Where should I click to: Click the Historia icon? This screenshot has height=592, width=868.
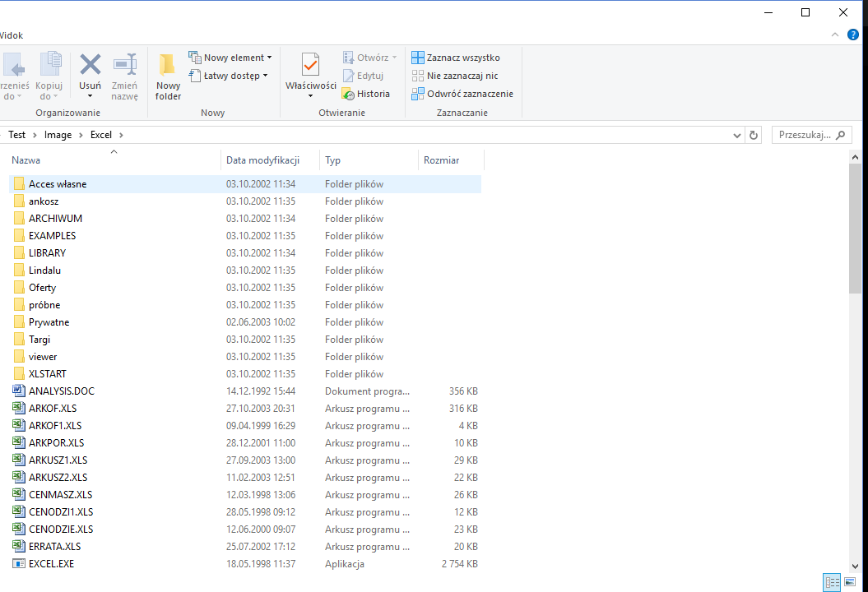349,94
